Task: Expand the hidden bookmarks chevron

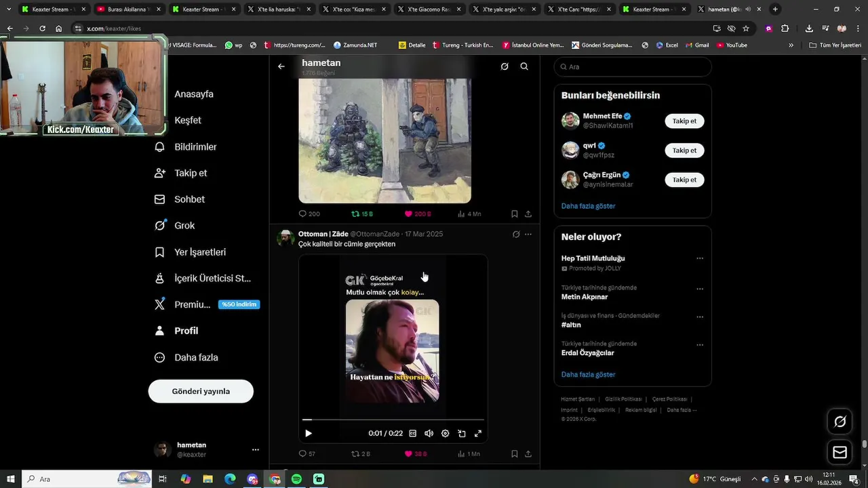Action: click(791, 45)
